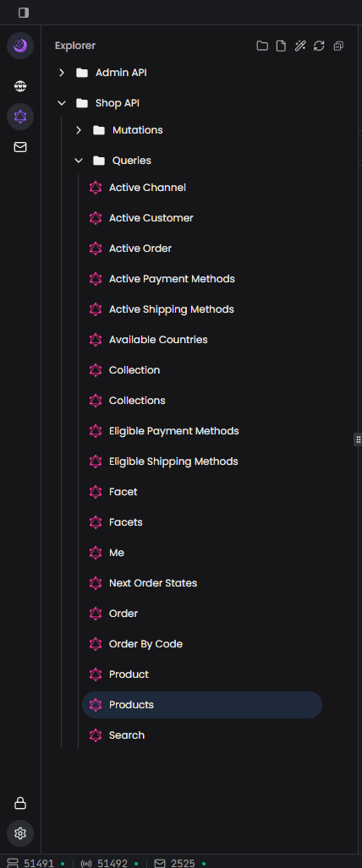This screenshot has height=868, width=362.
Task: Select the GraphQL section in left sidebar
Action: pos(20,117)
